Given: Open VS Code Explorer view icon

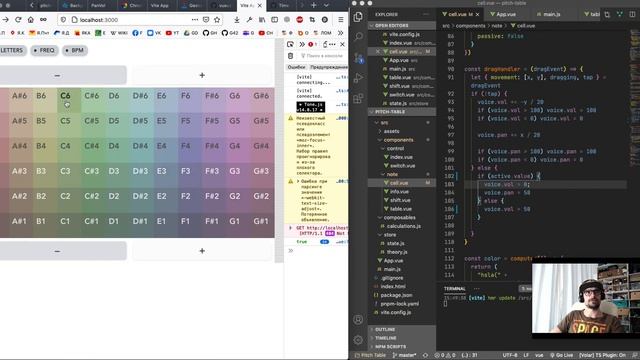Looking at the screenshot, I should (x=358, y=17).
